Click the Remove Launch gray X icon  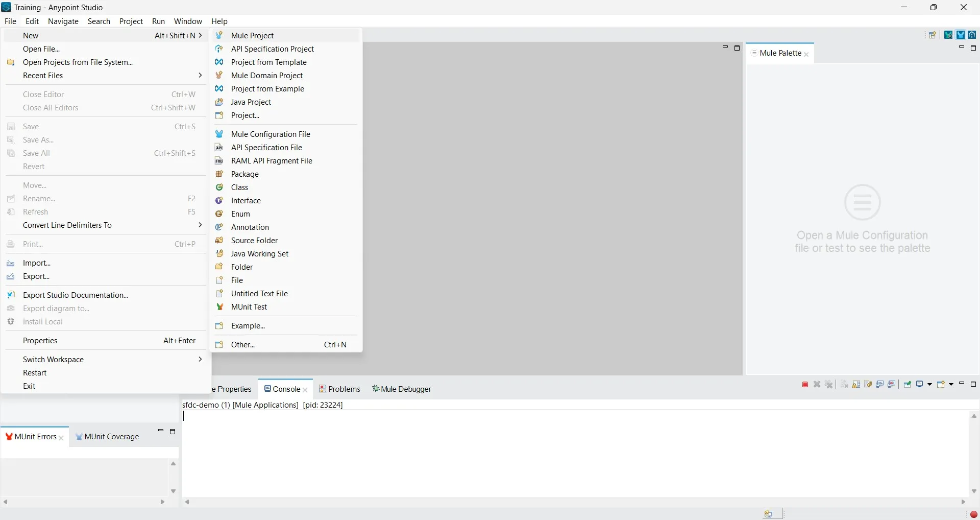pyautogui.click(x=817, y=385)
